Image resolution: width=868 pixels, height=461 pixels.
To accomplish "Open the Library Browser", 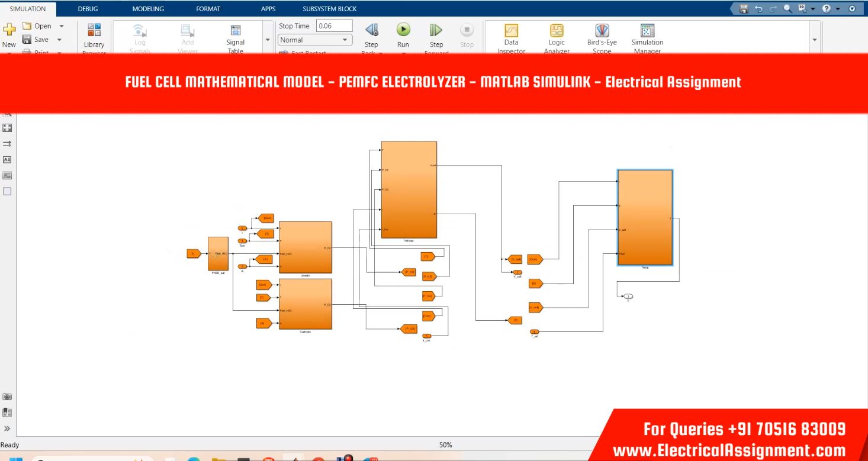I will tap(94, 31).
